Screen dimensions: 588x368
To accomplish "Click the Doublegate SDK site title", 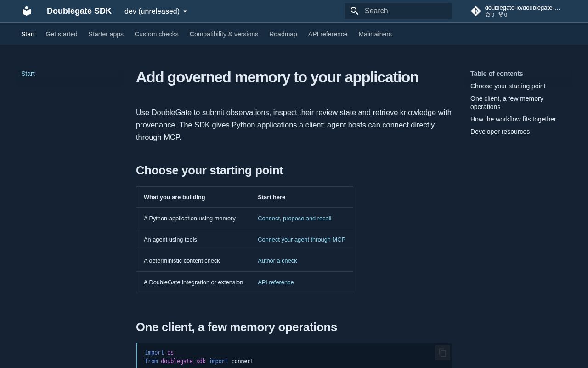I will [x=79, y=11].
